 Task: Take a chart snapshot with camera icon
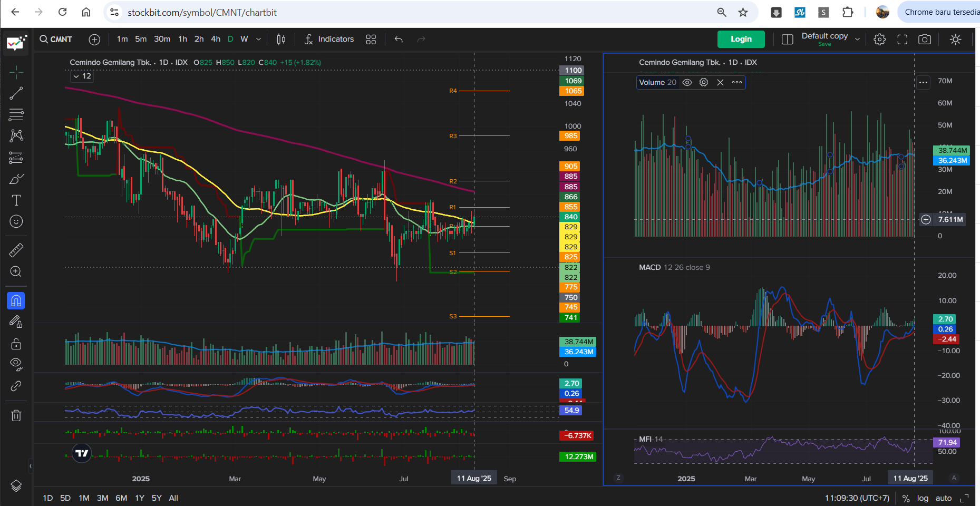coord(925,39)
